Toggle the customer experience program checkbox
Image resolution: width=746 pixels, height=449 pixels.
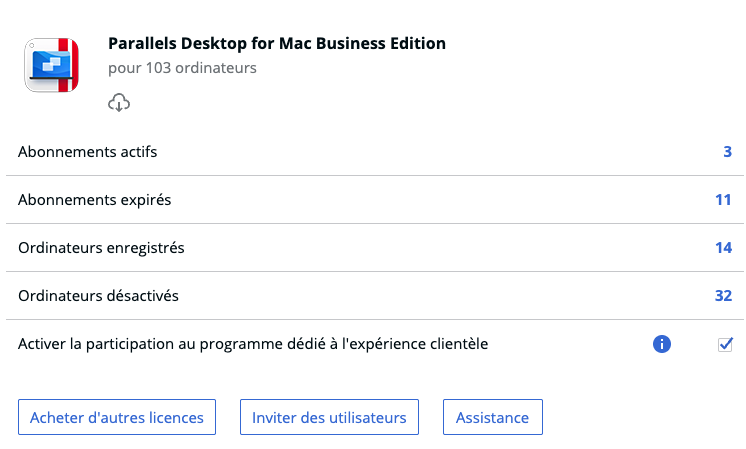[725, 344]
